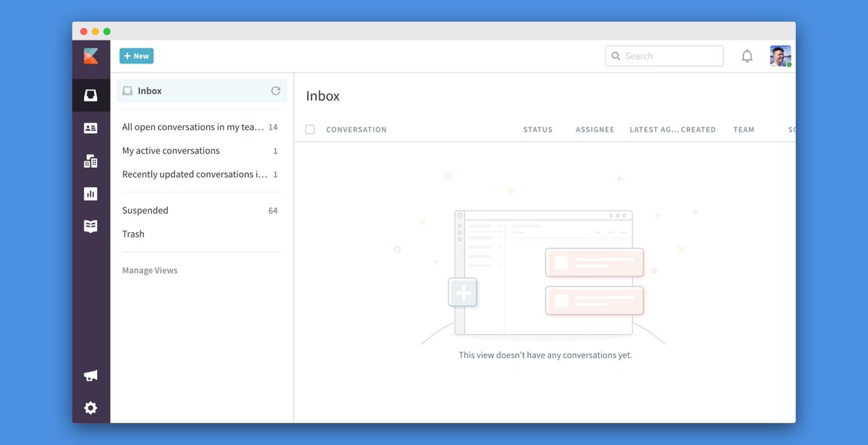Image resolution: width=868 pixels, height=445 pixels.
Task: Open the user profile avatar menu
Action: [x=780, y=56]
